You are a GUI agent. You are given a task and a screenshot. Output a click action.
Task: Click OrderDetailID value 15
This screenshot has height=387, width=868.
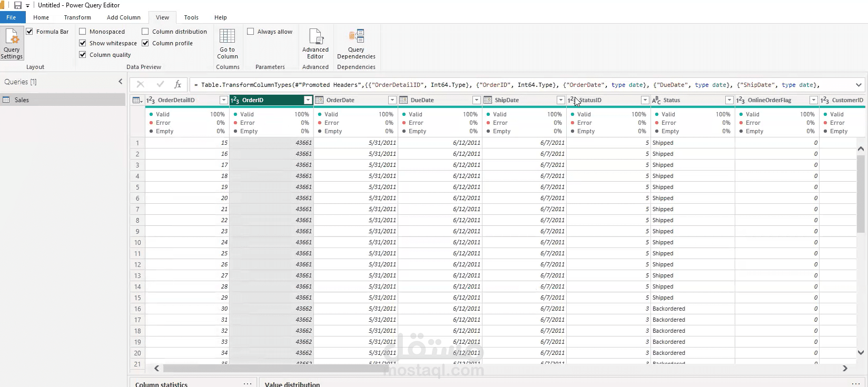click(187, 143)
